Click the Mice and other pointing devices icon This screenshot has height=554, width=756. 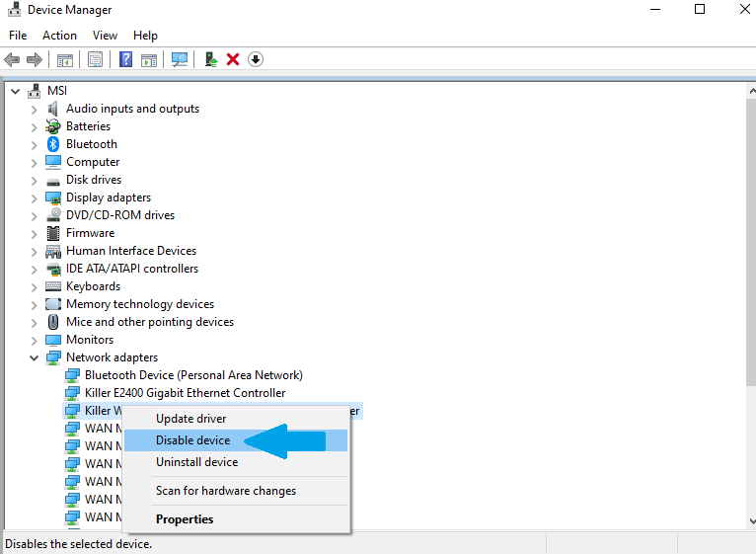53,322
